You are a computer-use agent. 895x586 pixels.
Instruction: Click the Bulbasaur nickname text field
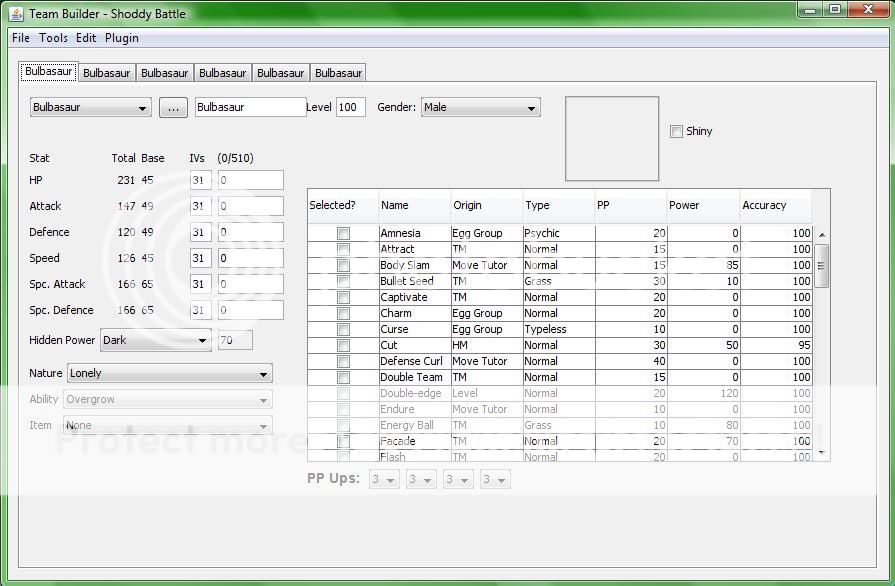point(250,107)
